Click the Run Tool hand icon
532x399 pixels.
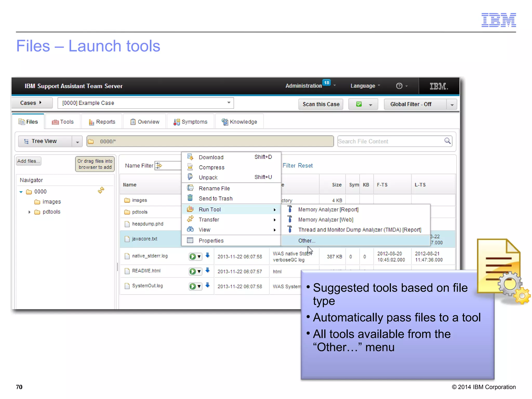[190, 209]
